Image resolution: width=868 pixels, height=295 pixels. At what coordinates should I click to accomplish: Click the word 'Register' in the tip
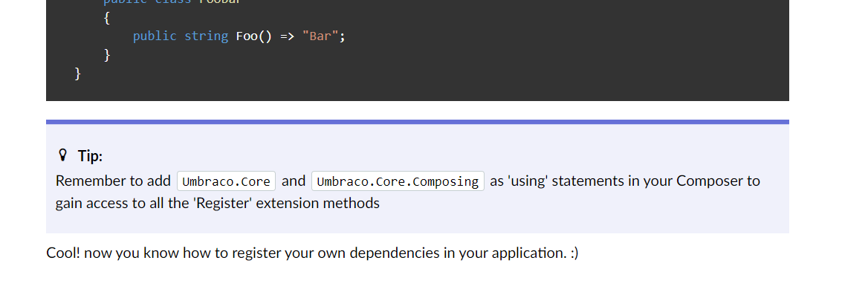(222, 203)
